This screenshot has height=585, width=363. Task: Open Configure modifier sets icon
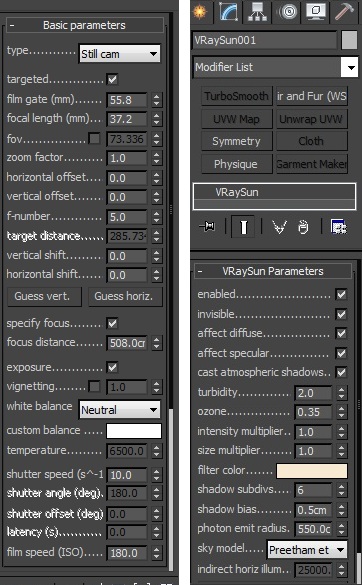[338, 226]
